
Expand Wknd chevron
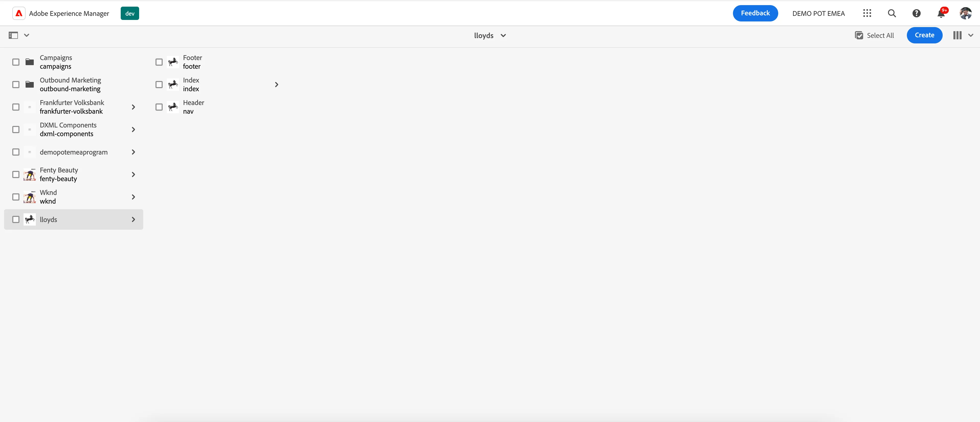coord(133,197)
